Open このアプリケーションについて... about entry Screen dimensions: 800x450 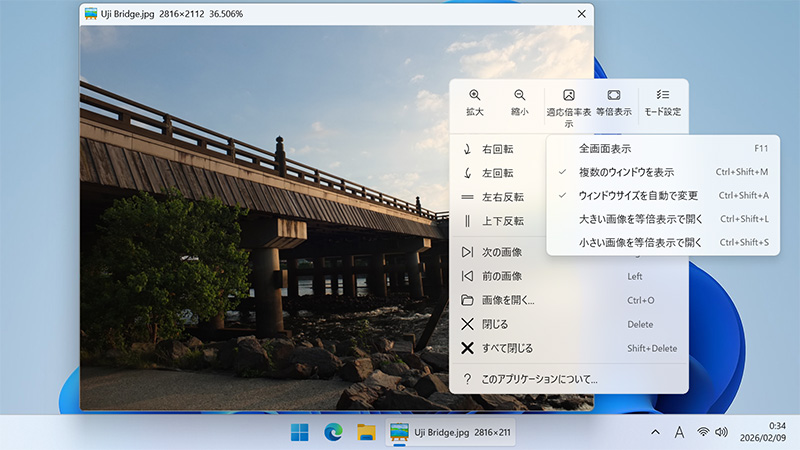coord(539,379)
